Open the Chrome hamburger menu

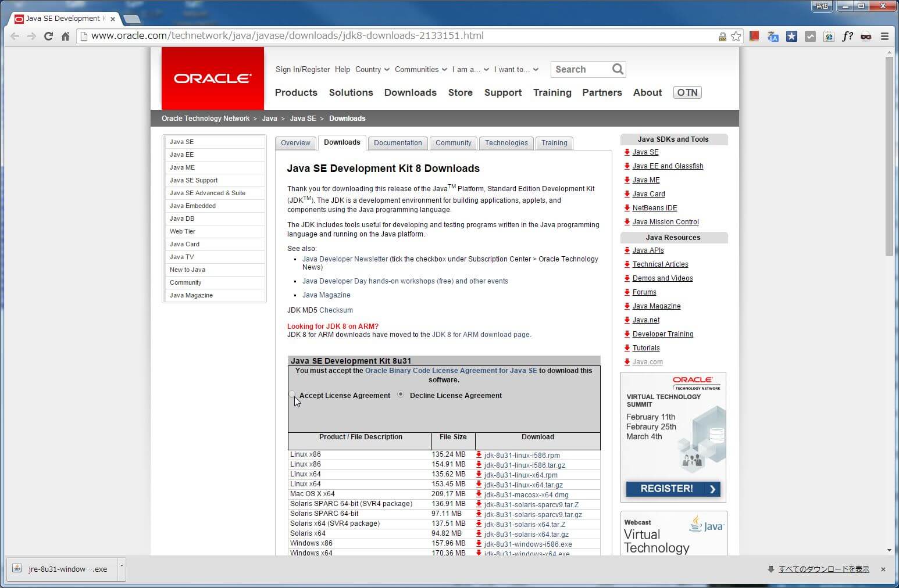coord(884,36)
